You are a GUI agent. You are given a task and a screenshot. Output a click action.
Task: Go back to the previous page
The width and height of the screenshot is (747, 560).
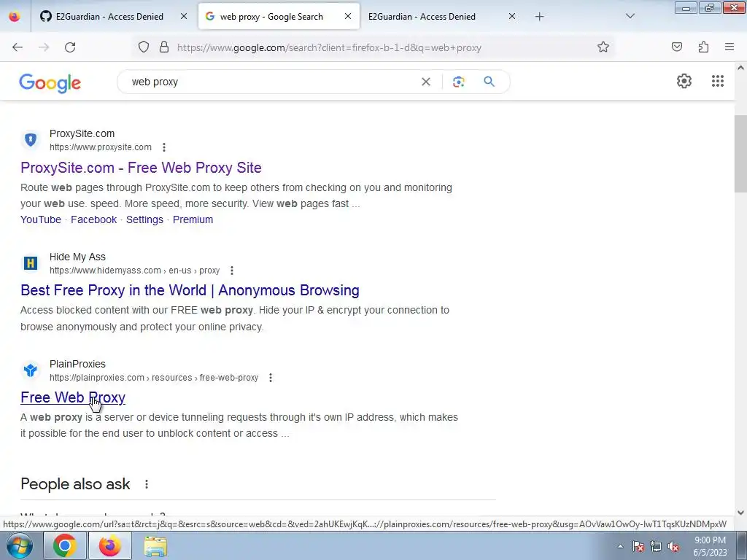point(18,47)
